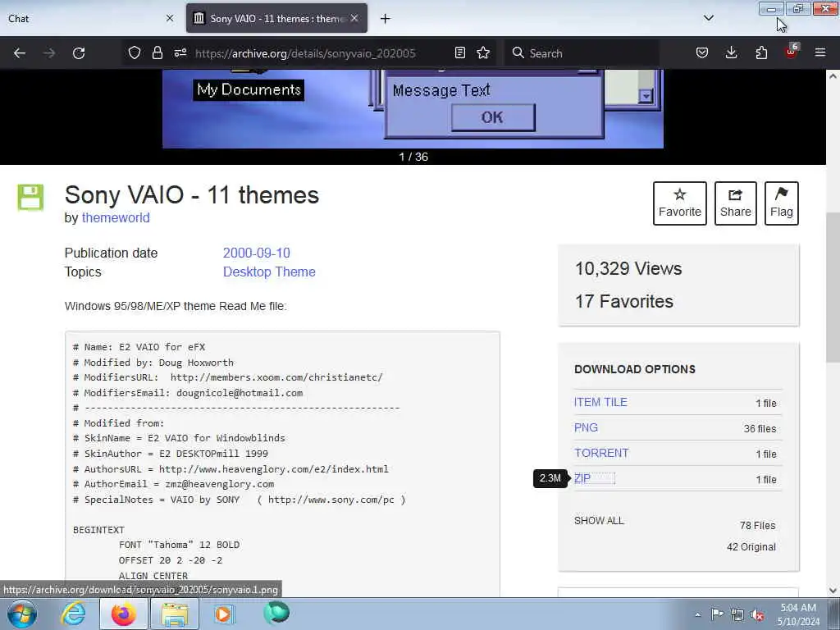Open the Downloads panel
This screenshot has height=630, width=840.
coord(731,52)
